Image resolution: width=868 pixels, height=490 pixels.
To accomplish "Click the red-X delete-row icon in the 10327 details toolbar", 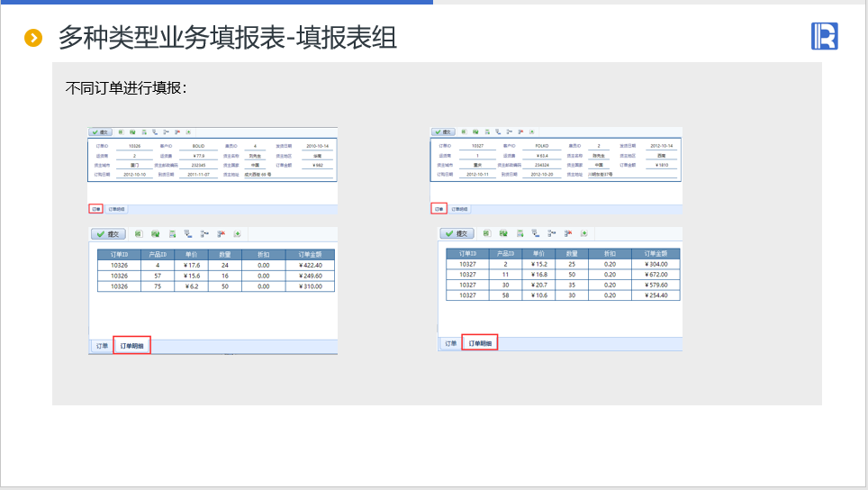I will (x=568, y=233).
